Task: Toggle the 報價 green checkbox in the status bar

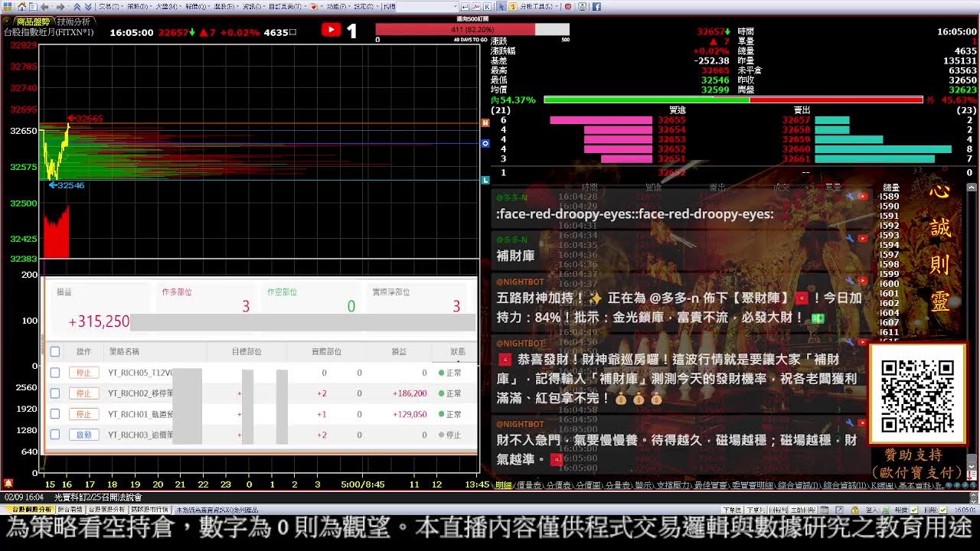Action: click(x=913, y=510)
